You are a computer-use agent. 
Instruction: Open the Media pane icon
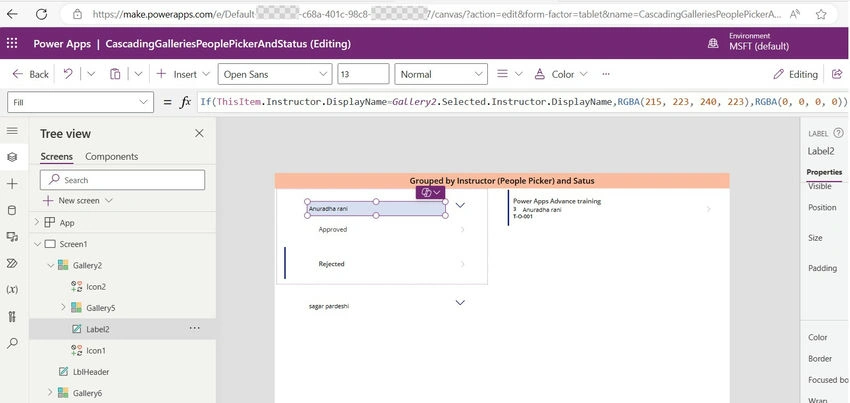(x=12, y=236)
